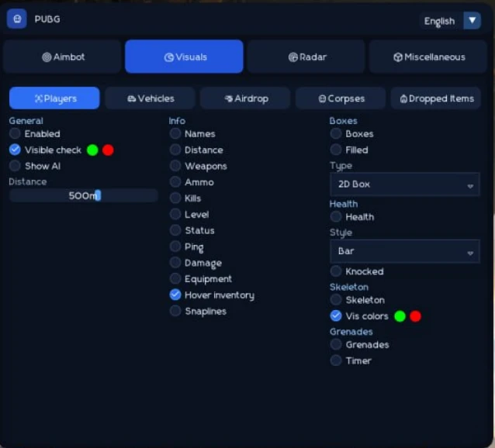Click the Info section heading
Screen dimensions: 495x448
pyautogui.click(x=177, y=121)
